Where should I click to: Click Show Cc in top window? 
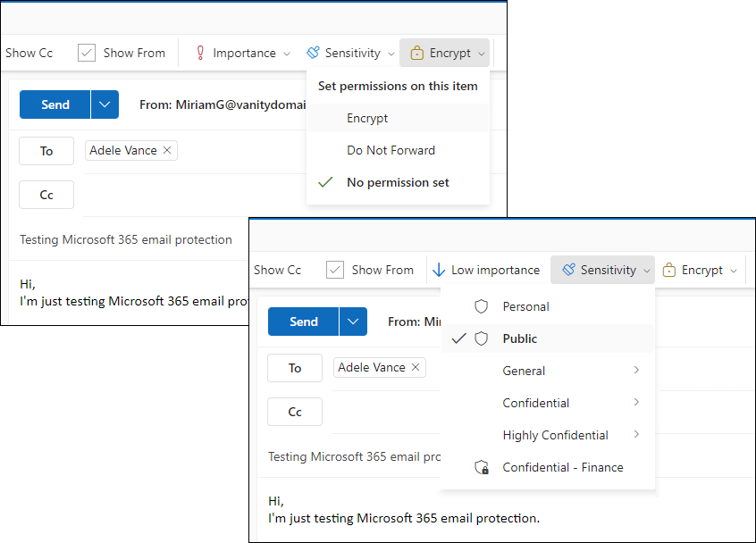pyautogui.click(x=29, y=53)
